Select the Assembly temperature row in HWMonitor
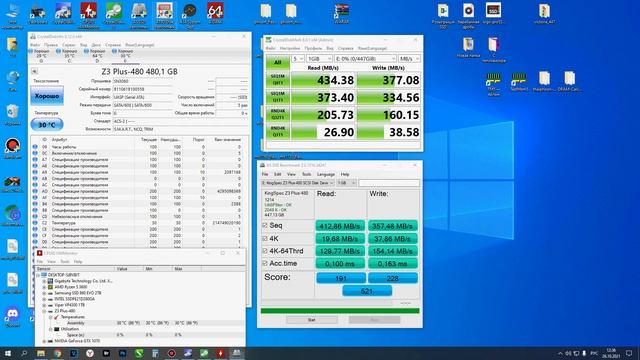The height and width of the screenshot is (360, 640). tap(140, 323)
